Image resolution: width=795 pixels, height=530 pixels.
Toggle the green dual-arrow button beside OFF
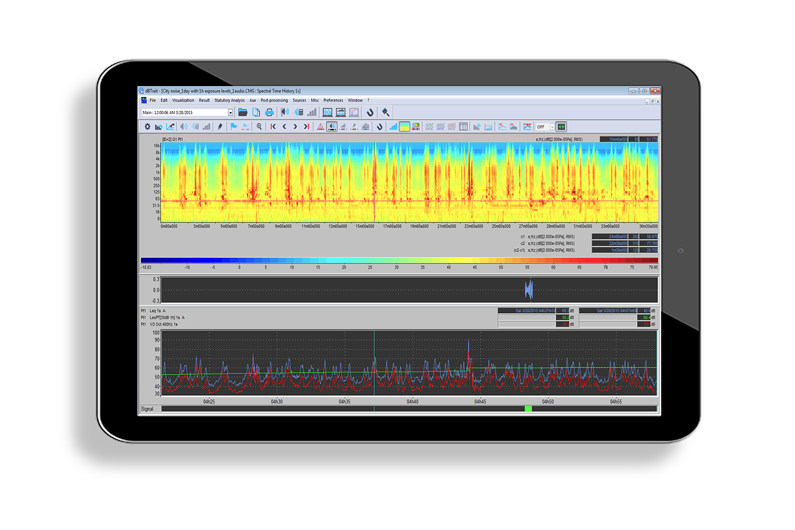(561, 127)
